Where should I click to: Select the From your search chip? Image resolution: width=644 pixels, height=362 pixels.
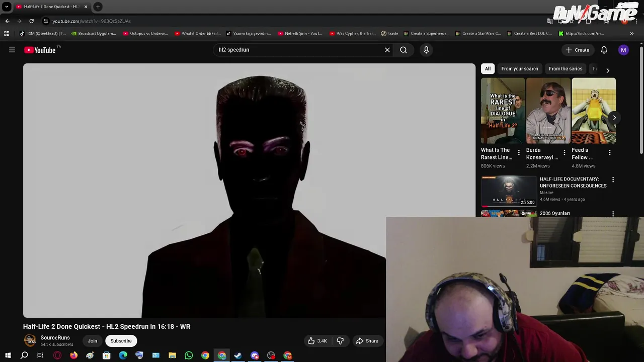click(x=520, y=69)
